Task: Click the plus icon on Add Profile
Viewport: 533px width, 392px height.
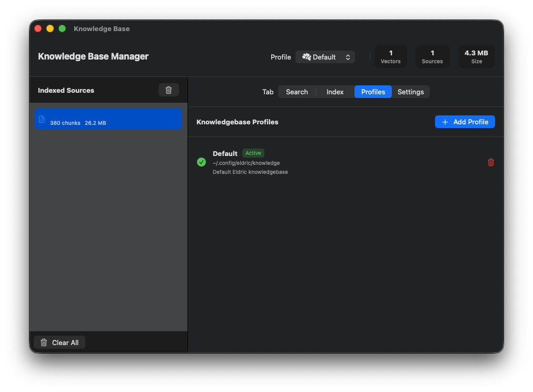Action: pos(445,122)
